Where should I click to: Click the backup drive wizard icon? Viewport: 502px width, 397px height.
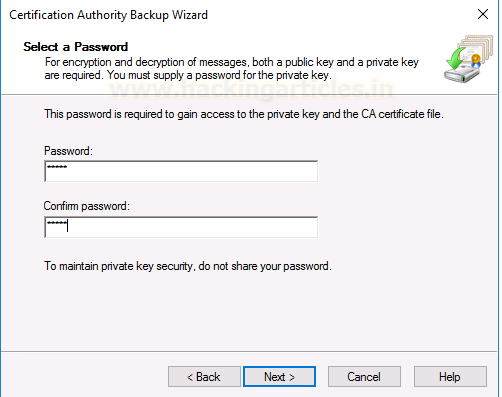click(x=468, y=59)
